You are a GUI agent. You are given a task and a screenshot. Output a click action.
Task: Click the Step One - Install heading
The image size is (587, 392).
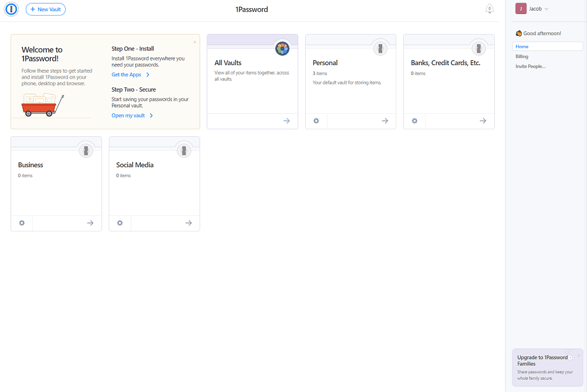click(x=133, y=49)
